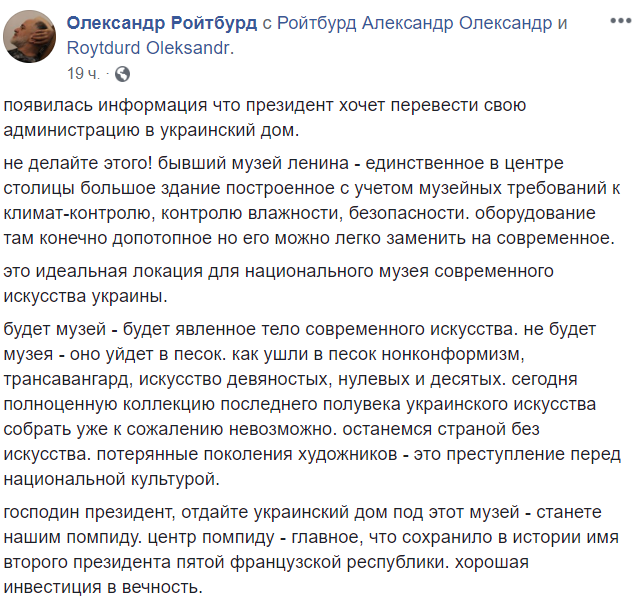The image size is (639, 604).
Task: Open the three-dot post options menu
Action: pos(620,21)
